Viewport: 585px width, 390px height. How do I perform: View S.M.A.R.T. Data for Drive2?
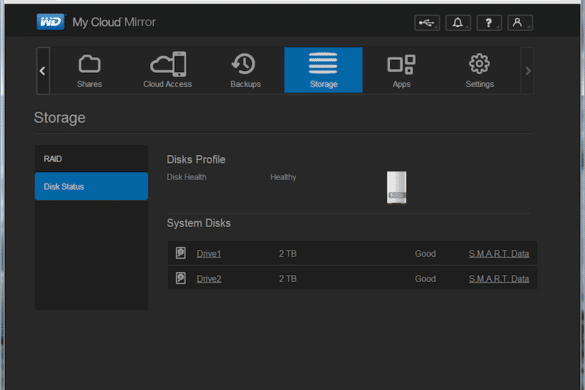pos(499,279)
